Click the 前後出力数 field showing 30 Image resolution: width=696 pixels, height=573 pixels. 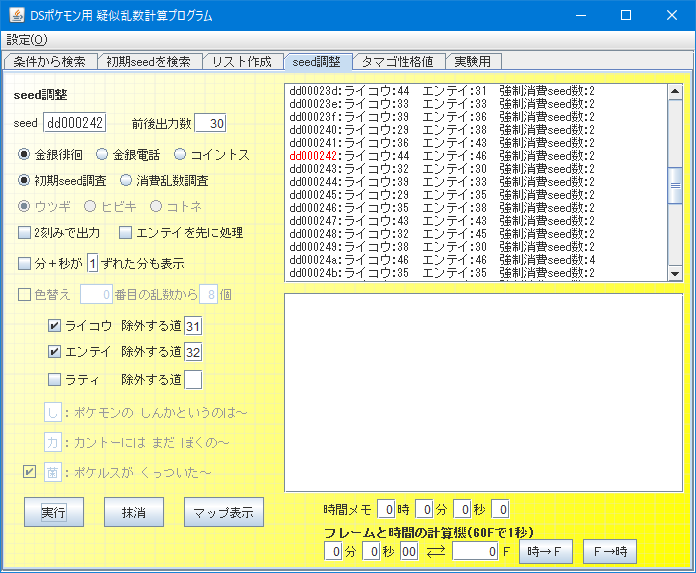pyautogui.click(x=210, y=123)
